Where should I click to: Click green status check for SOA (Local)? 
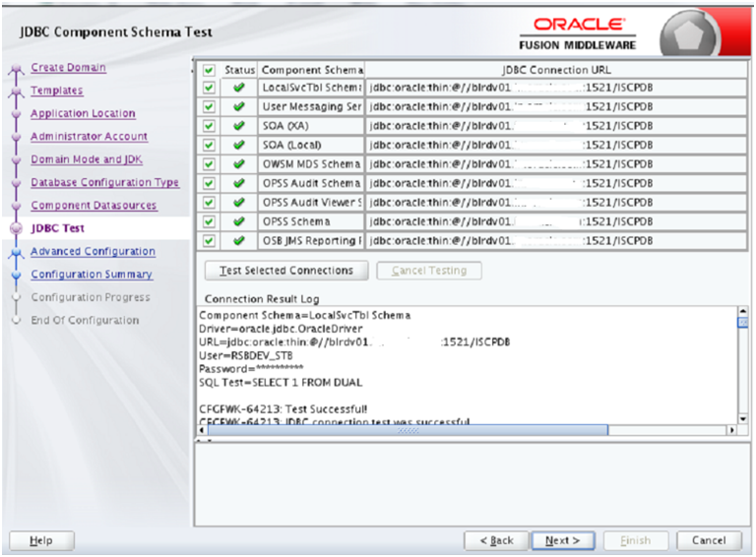pyautogui.click(x=238, y=145)
